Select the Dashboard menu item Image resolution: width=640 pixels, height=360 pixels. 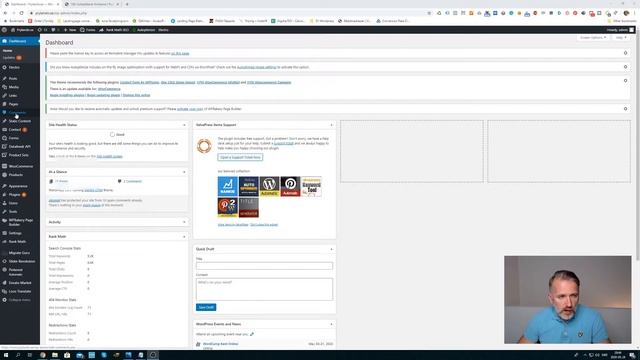tap(20, 41)
